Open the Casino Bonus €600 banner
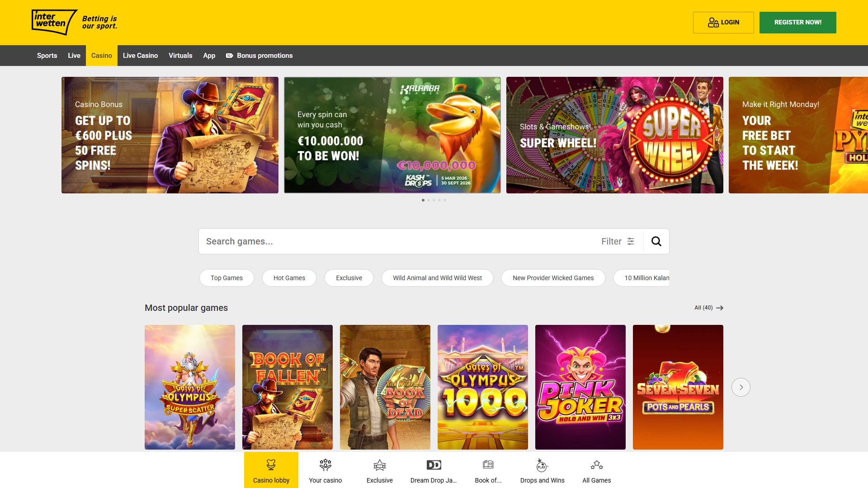 tap(170, 135)
